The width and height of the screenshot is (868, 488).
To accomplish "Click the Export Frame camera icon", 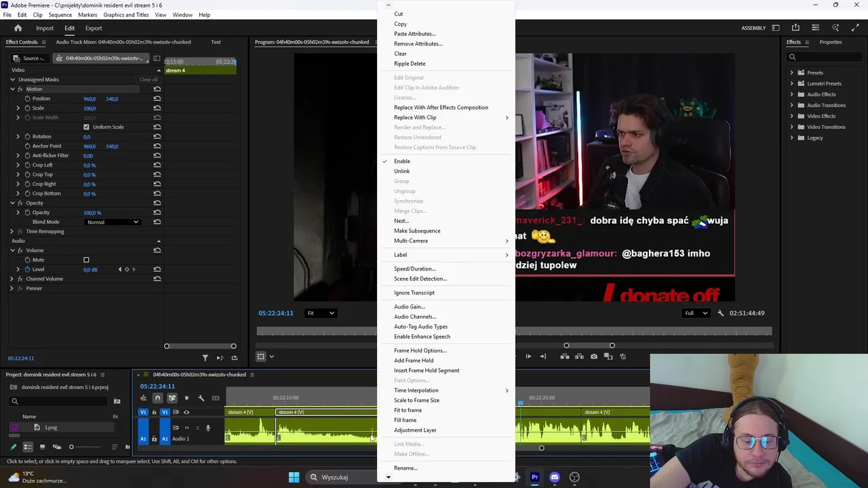I will [x=594, y=357].
